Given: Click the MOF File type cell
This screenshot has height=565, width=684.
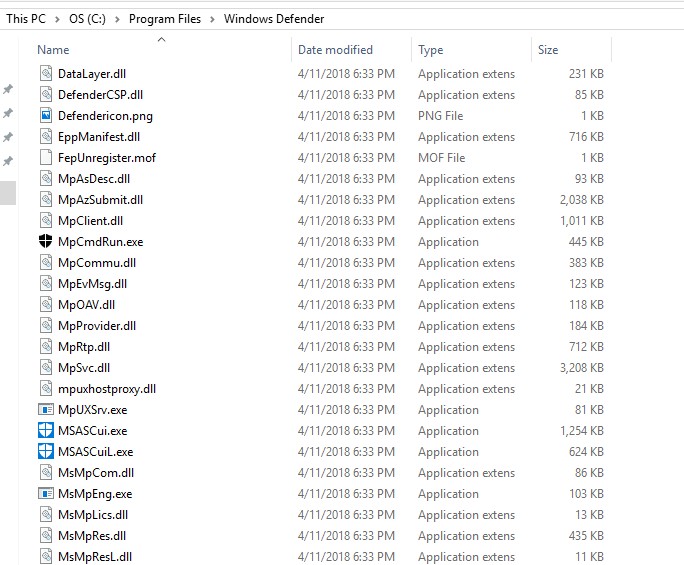Looking at the screenshot, I should pos(441,158).
